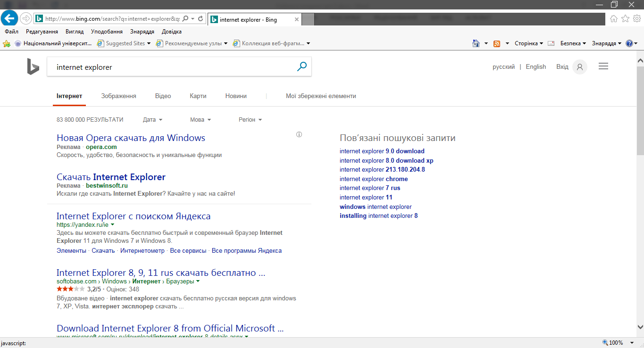Click related search 'installing internet explorer 8'
Image resolution: width=644 pixels, height=348 pixels.
click(x=378, y=215)
